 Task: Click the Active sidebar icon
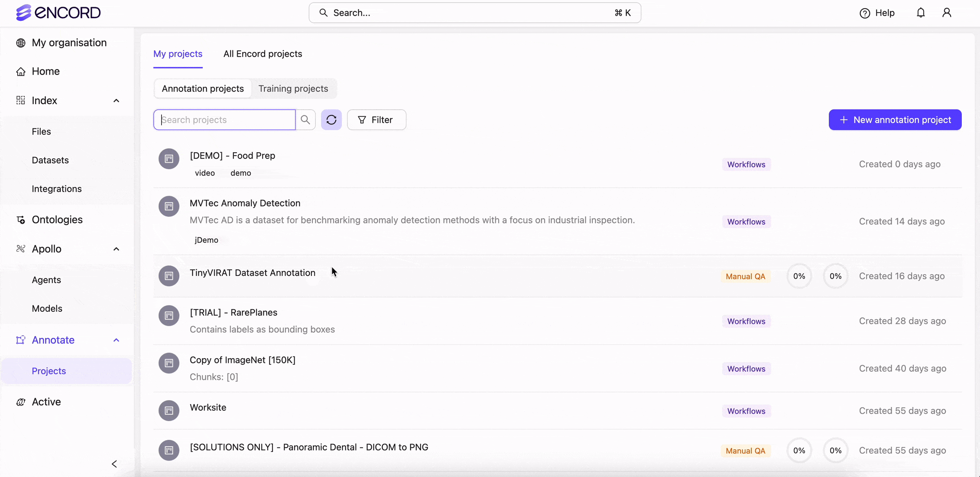point(21,402)
